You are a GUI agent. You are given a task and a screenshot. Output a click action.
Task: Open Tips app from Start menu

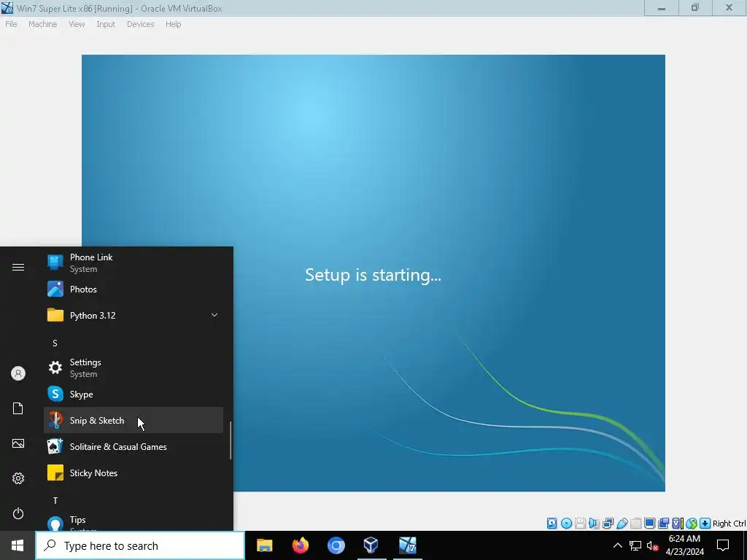tap(133, 523)
